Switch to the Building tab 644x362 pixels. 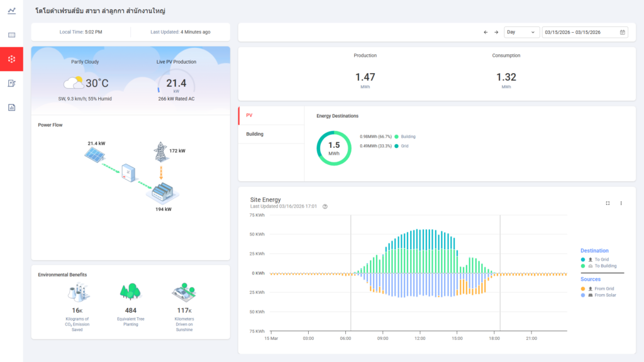(x=255, y=134)
